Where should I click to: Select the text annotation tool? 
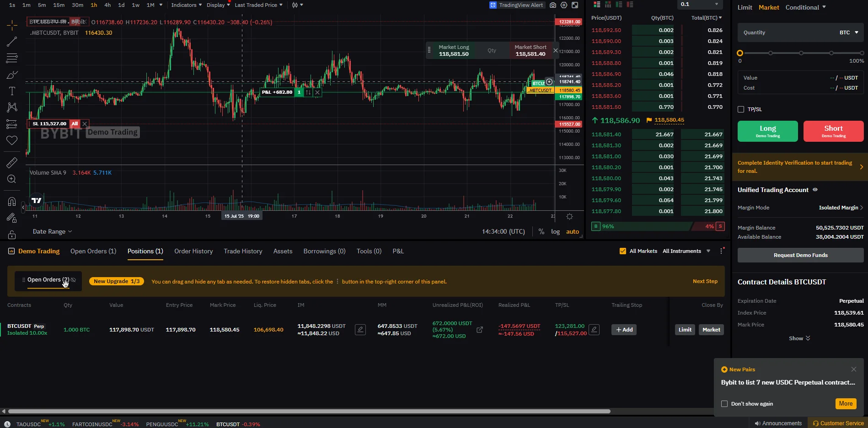(x=12, y=91)
